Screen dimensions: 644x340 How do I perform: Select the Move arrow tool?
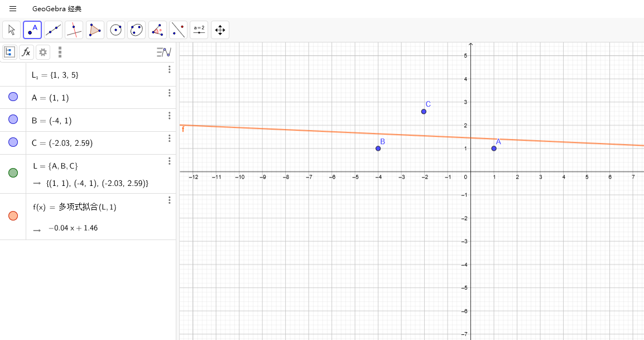click(10, 29)
